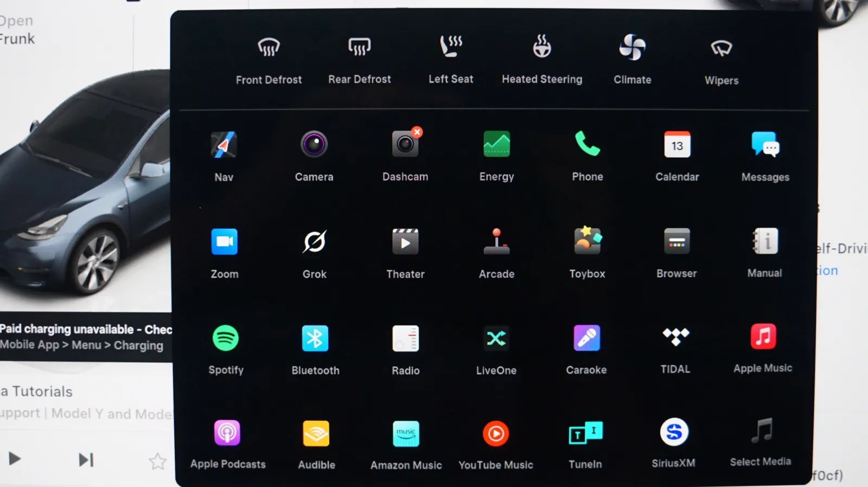Open the Caraoke app
This screenshot has width=868, height=487.
(586, 338)
